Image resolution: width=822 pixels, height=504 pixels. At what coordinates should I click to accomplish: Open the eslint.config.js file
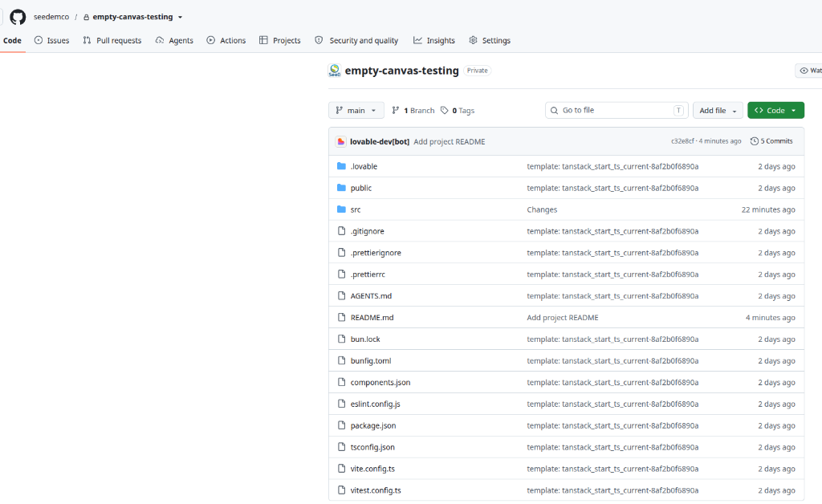[376, 404]
